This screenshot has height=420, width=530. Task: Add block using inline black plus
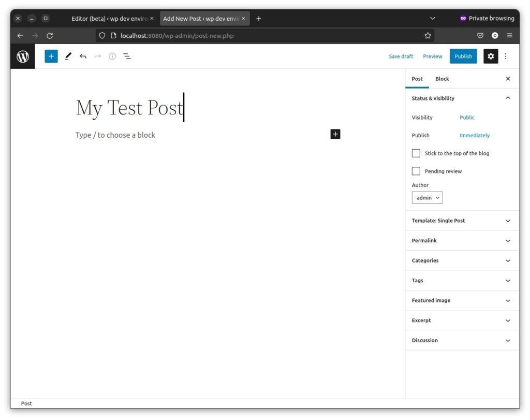[x=335, y=134]
